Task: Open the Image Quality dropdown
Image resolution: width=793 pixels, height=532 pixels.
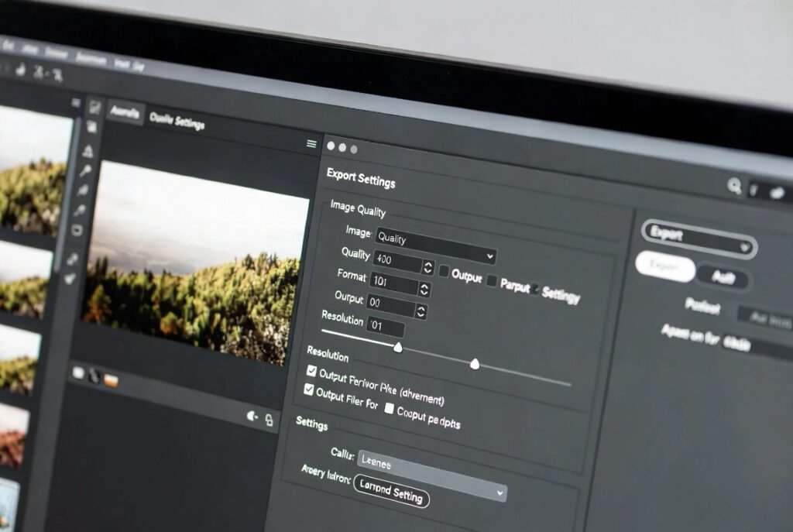Action: coord(434,245)
